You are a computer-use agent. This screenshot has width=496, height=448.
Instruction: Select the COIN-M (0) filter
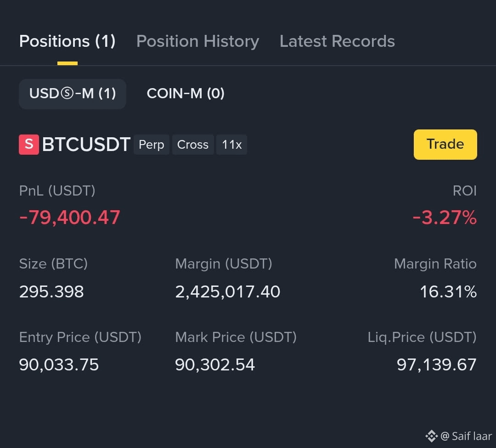pyautogui.click(x=186, y=94)
